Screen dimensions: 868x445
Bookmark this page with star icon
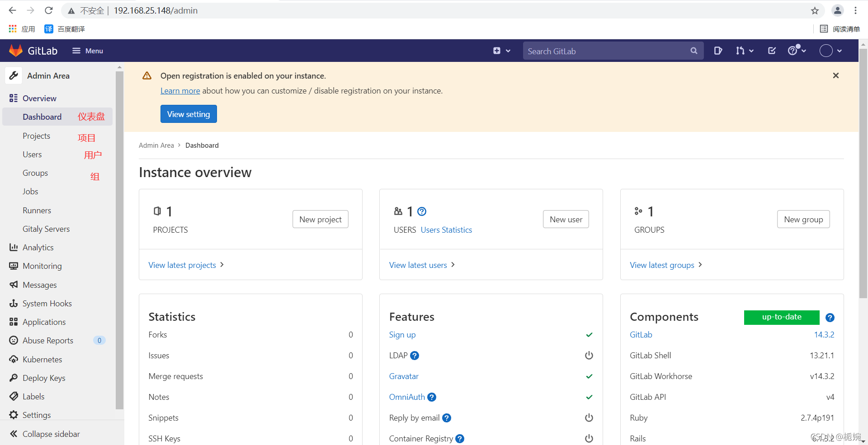(x=815, y=10)
